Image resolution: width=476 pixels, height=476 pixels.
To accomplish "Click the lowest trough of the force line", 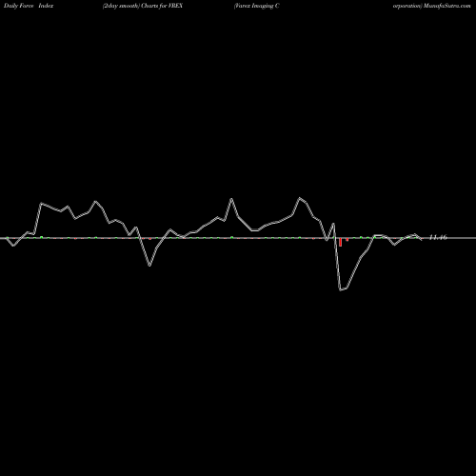I will (x=341, y=290).
